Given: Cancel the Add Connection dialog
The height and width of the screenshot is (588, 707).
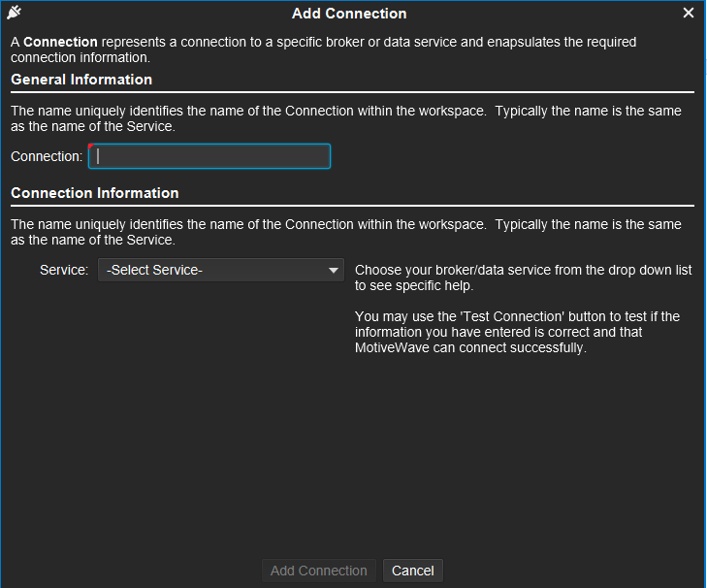Looking at the screenshot, I should 413,571.
